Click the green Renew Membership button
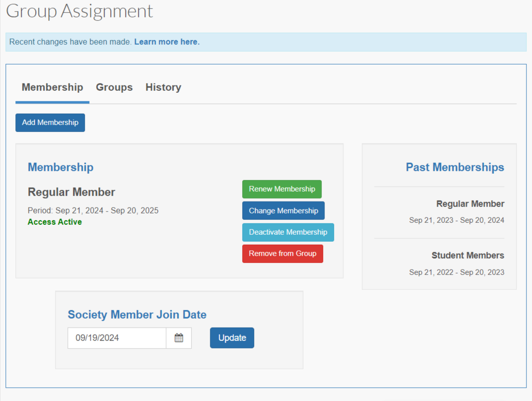 coord(281,189)
